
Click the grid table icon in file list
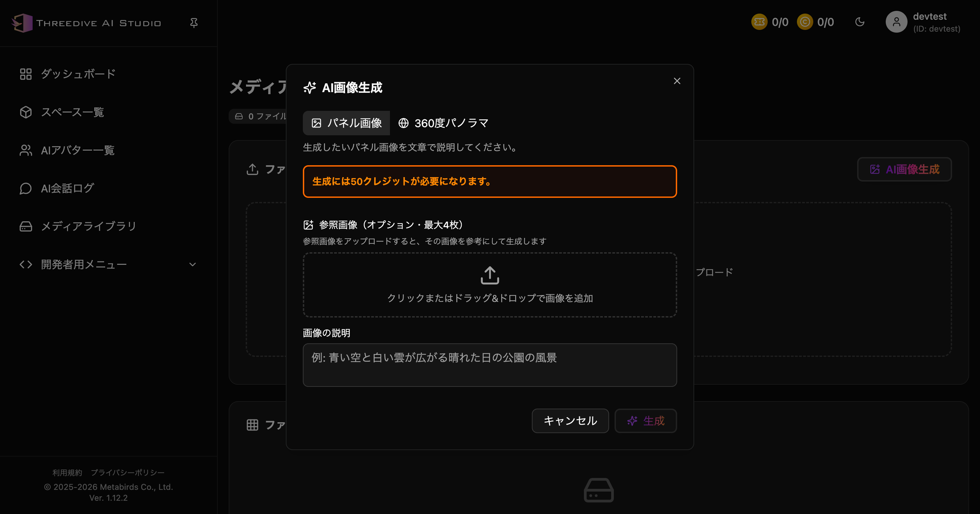point(252,425)
